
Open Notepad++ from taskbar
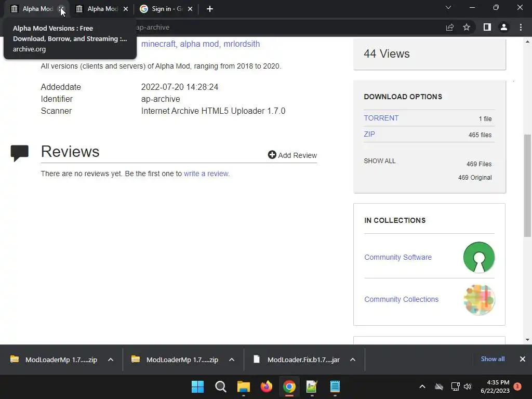pyautogui.click(x=312, y=387)
